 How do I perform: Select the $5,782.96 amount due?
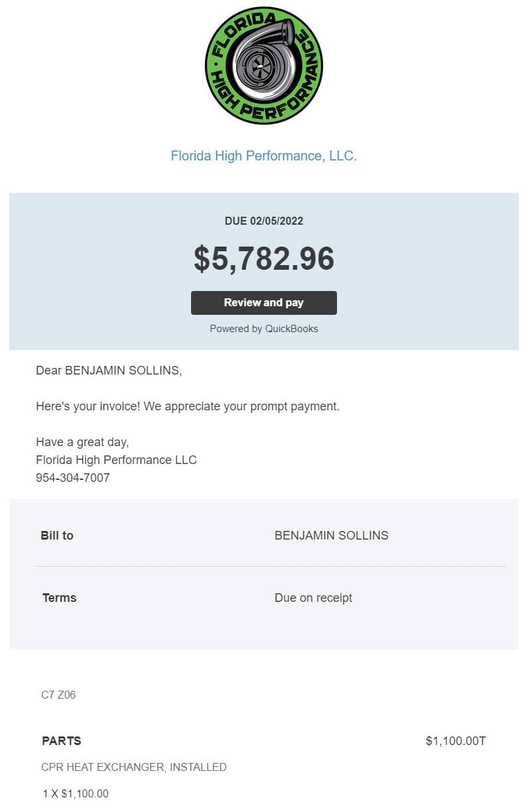[x=264, y=259]
